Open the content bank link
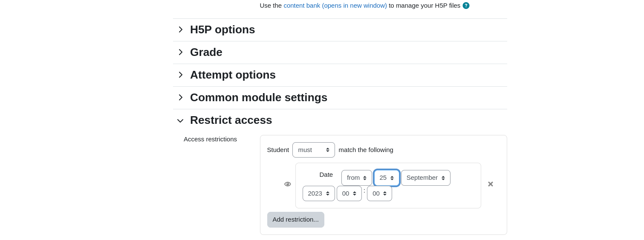 pyautogui.click(x=335, y=6)
